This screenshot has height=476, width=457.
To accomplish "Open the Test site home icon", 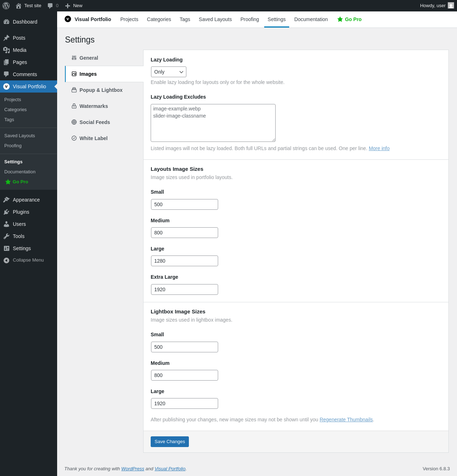I will (x=19, y=6).
